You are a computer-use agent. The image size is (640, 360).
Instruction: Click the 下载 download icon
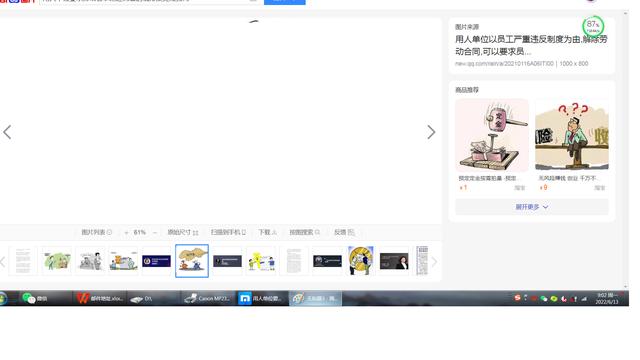click(267, 232)
